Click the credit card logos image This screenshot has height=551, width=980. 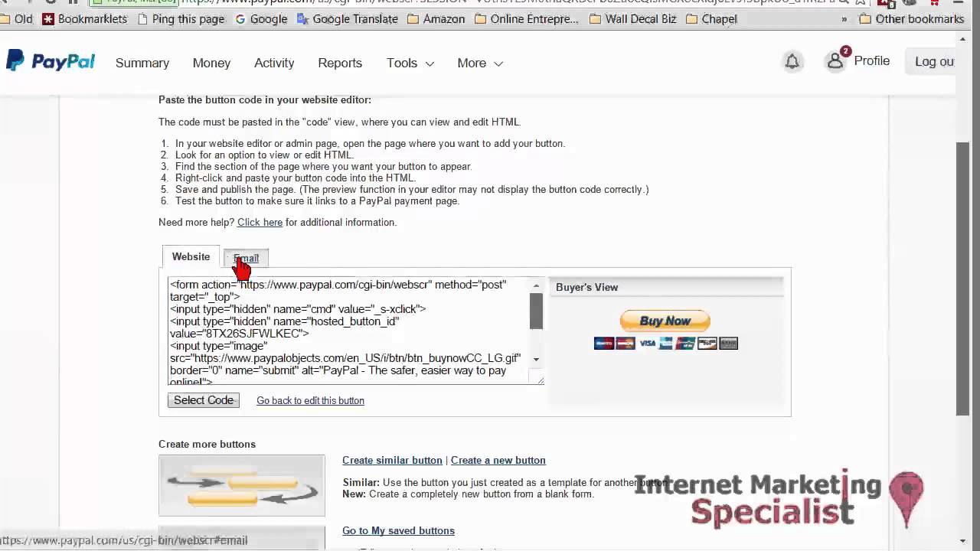tap(665, 343)
